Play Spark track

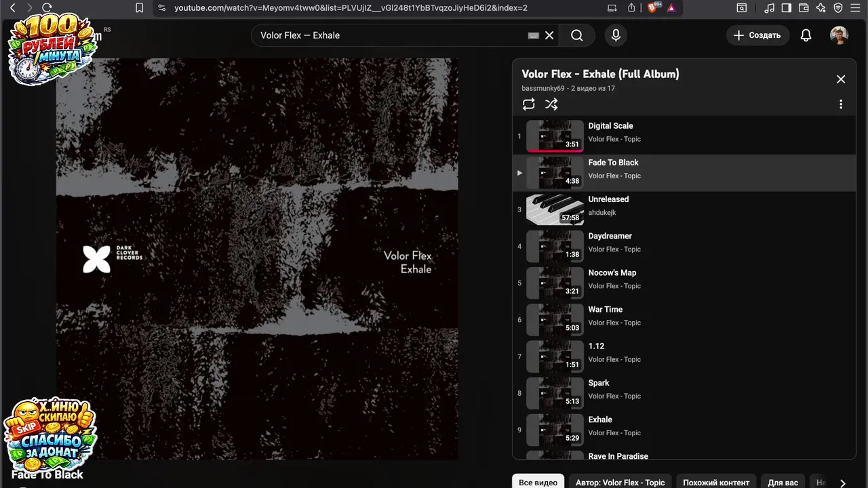click(x=684, y=392)
